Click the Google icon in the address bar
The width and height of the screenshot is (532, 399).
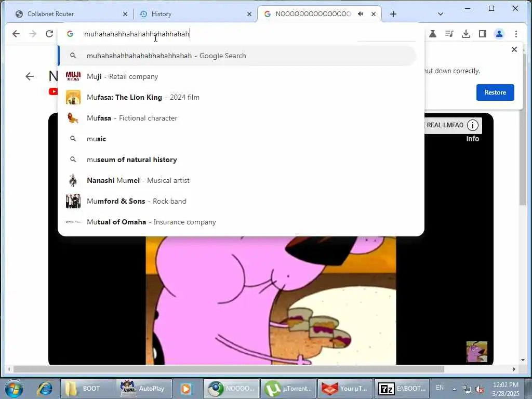70,34
